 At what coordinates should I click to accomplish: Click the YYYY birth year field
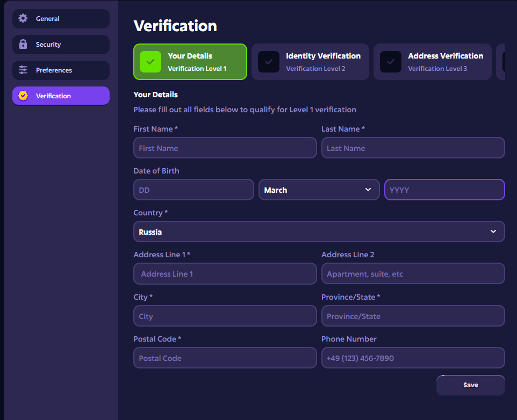[x=444, y=190]
